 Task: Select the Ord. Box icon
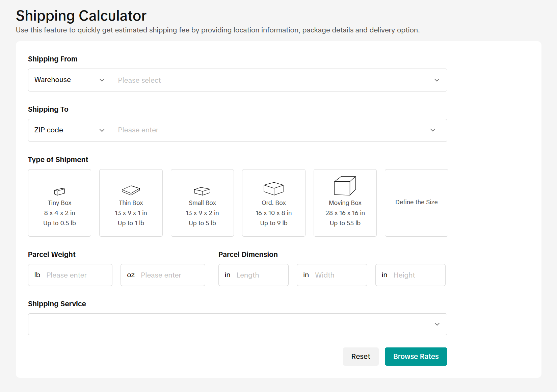[273, 189]
